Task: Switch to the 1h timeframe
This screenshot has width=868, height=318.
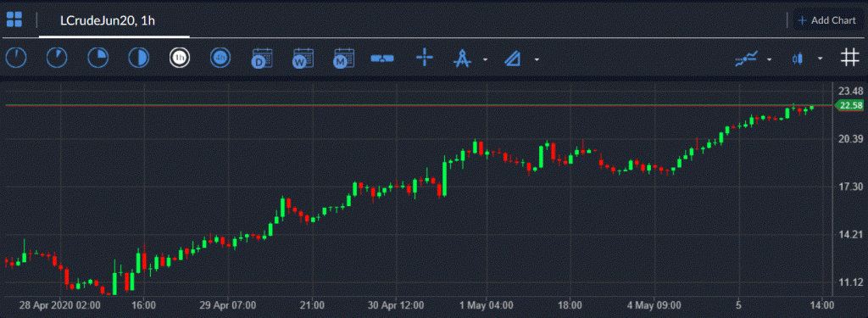Action: click(x=180, y=58)
